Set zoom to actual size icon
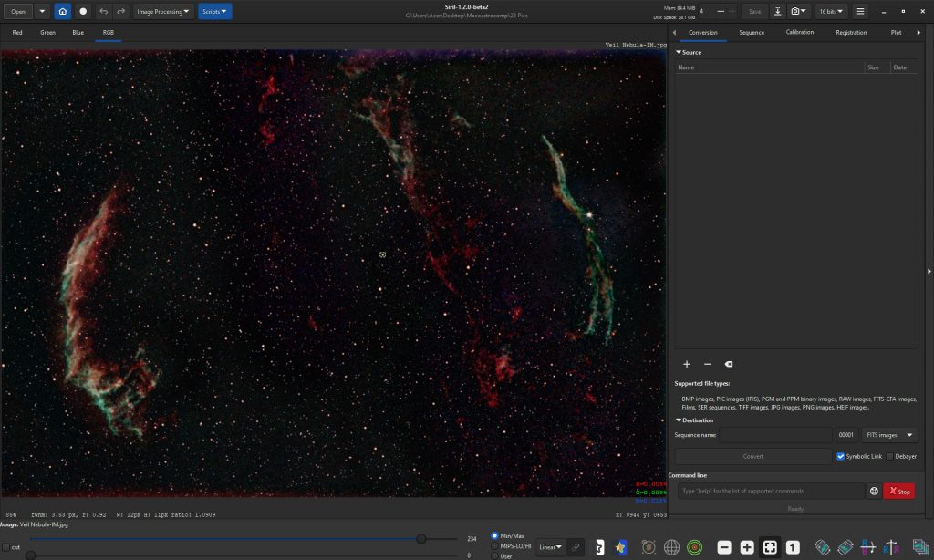 point(793,547)
